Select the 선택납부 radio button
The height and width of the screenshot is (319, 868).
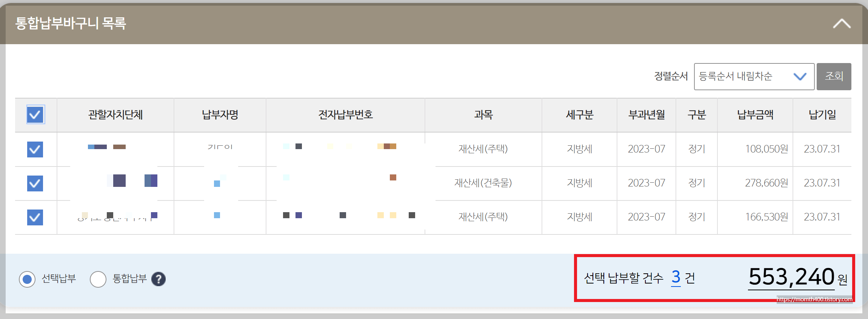[x=27, y=279]
